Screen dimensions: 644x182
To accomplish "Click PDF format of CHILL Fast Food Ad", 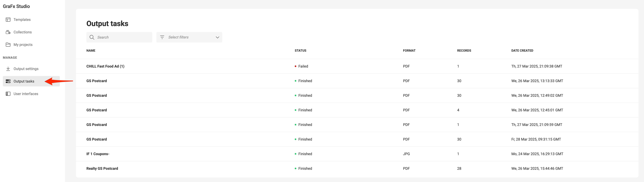I will (406, 66).
